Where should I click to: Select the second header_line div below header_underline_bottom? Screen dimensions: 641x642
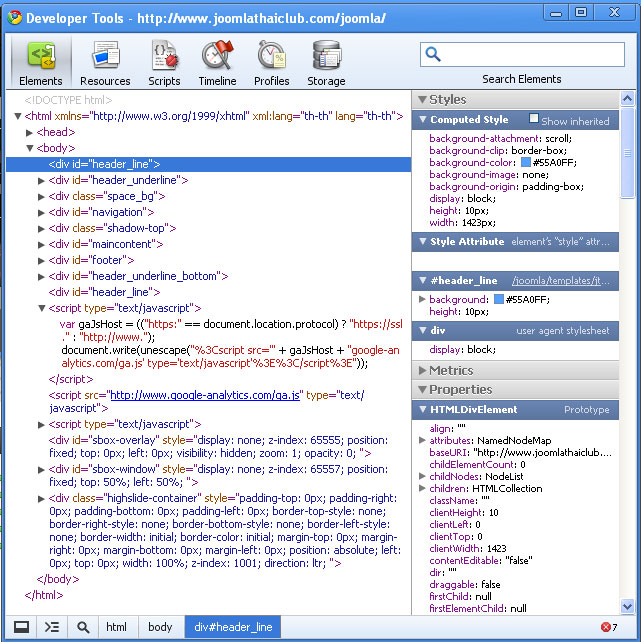104,292
